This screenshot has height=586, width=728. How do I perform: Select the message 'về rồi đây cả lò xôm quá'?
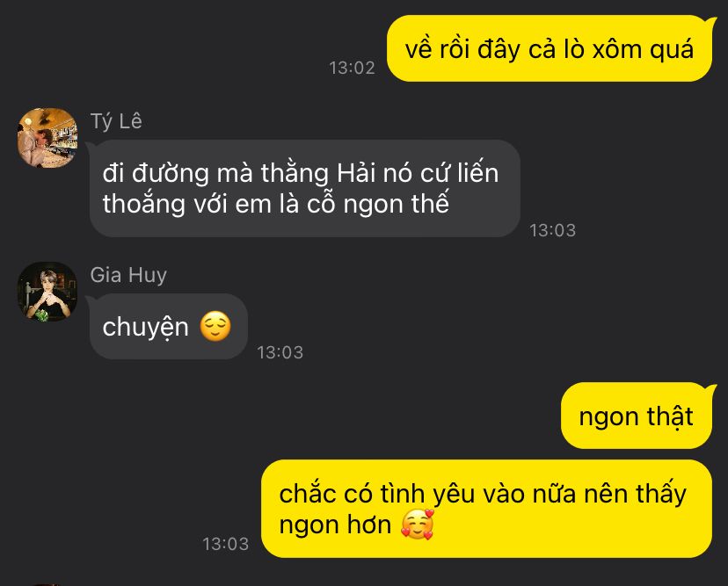(x=550, y=48)
